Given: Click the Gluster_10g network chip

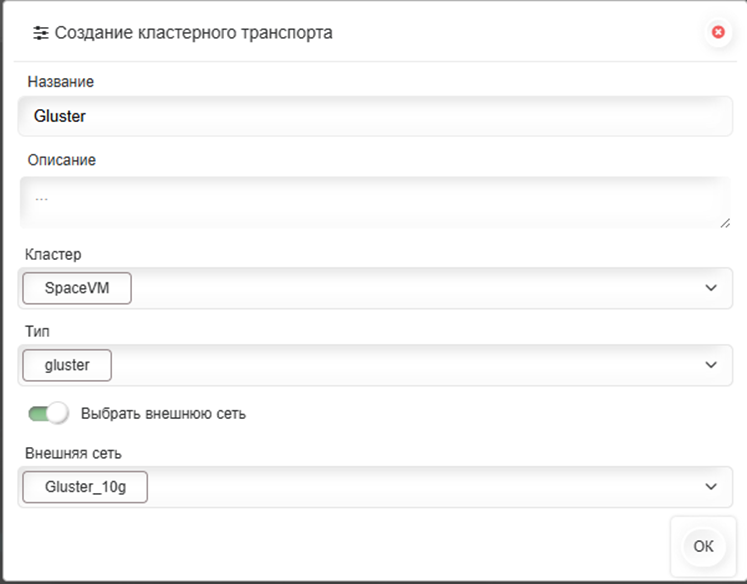Looking at the screenshot, I should click(x=85, y=487).
